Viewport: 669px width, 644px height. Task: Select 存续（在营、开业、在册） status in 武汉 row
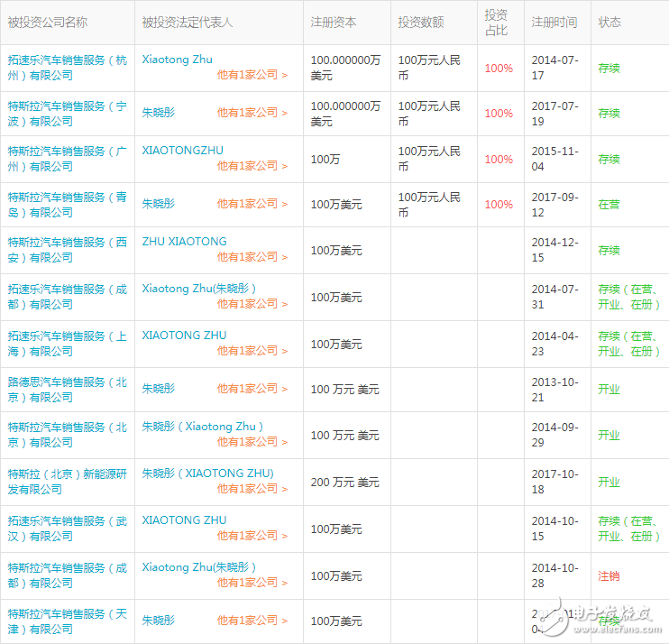629,529
